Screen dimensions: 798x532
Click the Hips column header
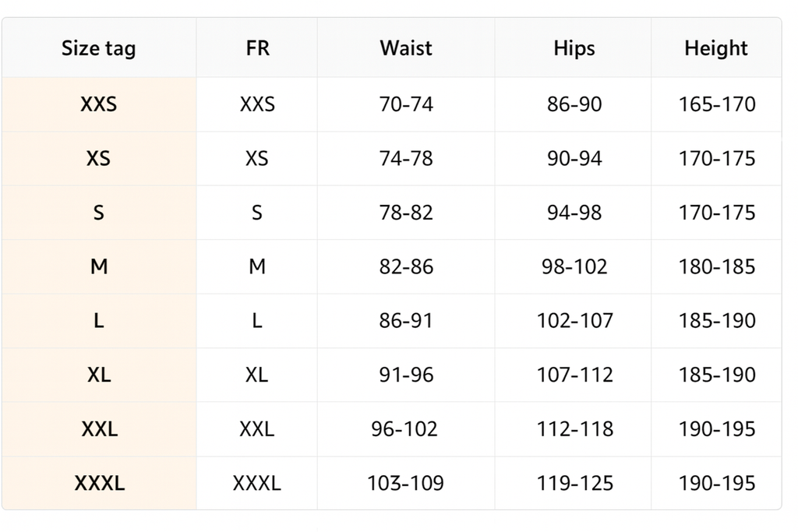point(574,48)
